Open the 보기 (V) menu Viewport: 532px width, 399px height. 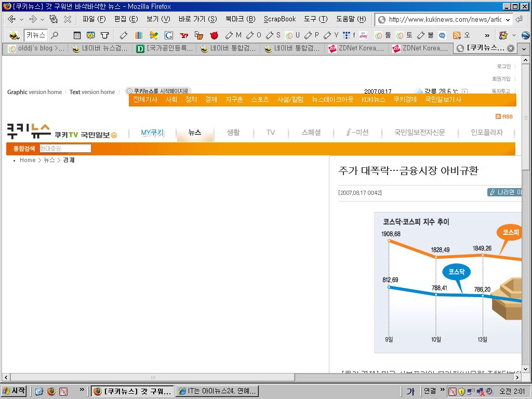coord(158,19)
